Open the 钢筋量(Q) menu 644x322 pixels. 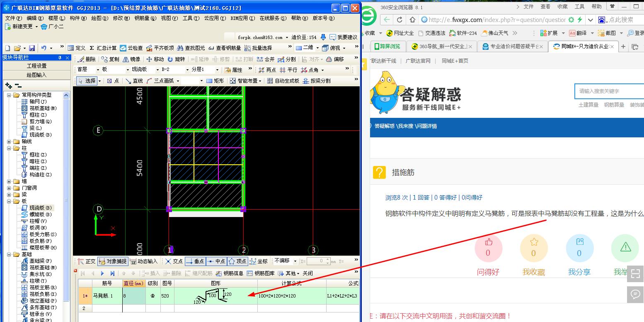[x=145, y=18]
